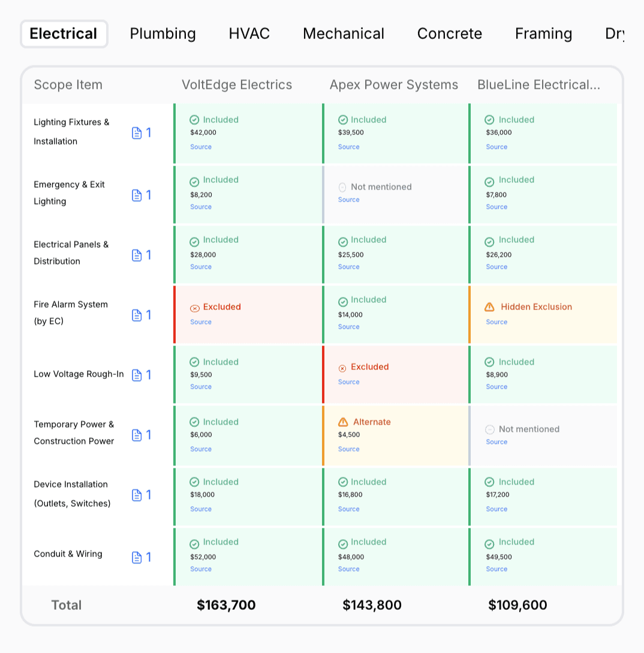Open Source link for Apex Low Voltage exclusion

[348, 382]
